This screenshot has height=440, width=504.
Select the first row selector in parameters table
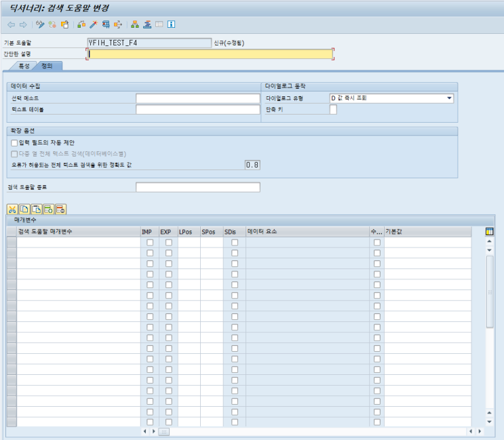point(12,243)
